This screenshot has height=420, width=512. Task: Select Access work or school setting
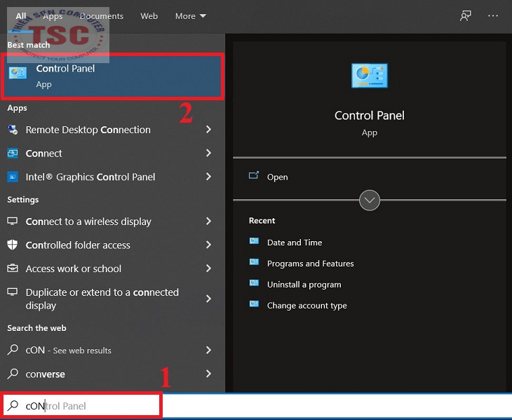(113, 269)
